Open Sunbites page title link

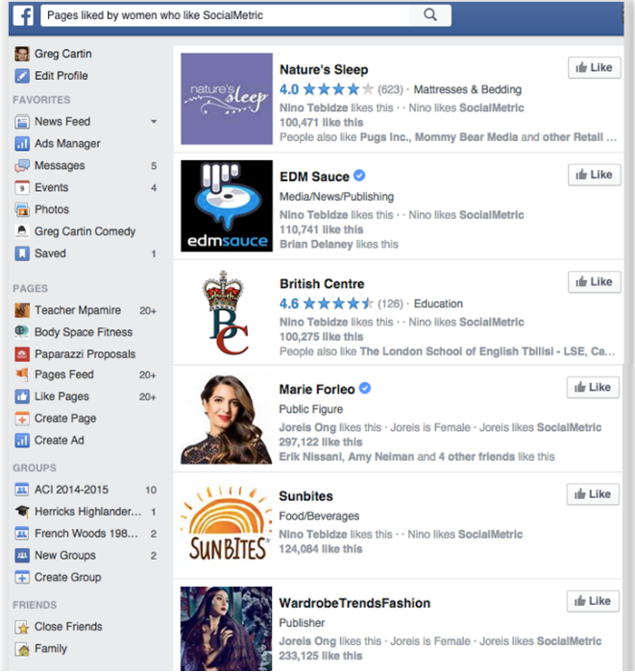click(306, 496)
